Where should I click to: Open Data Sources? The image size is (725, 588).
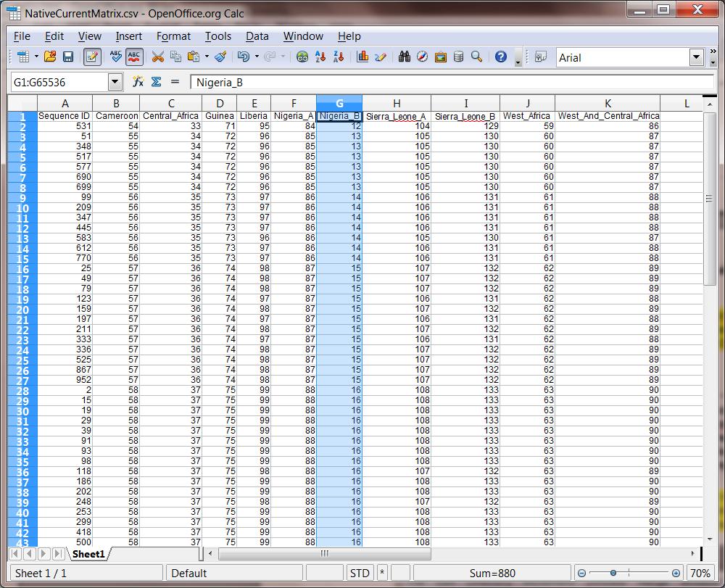pyautogui.click(x=459, y=57)
